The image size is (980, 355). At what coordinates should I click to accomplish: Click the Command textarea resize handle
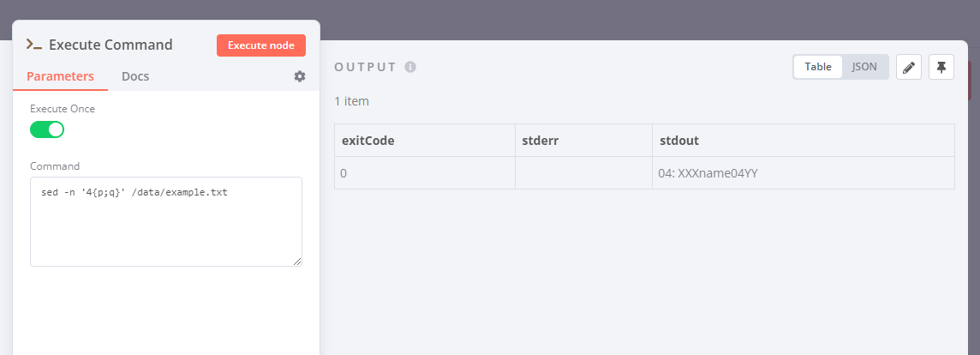pyautogui.click(x=297, y=262)
